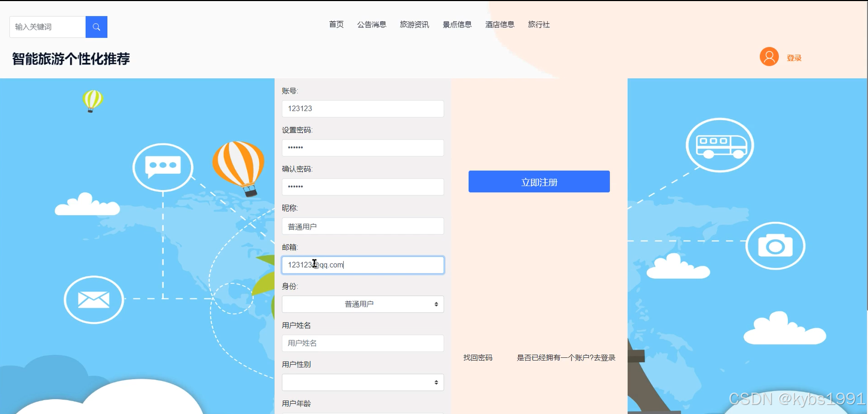Click the 账号 input field
The width and height of the screenshot is (868, 414).
click(363, 108)
